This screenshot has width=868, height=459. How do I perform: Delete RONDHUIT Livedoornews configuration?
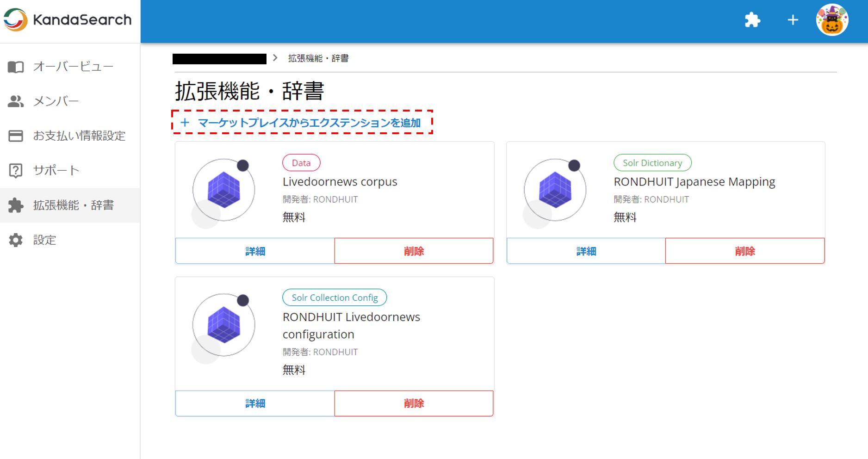(414, 403)
